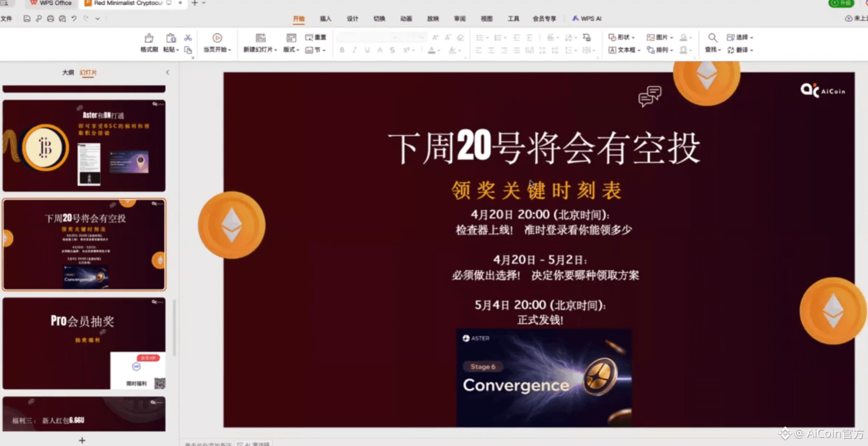Click the Copy icon below the scissors

tap(188, 50)
